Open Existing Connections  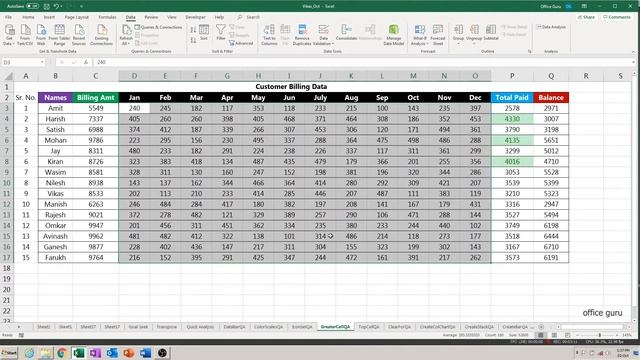click(x=101, y=35)
